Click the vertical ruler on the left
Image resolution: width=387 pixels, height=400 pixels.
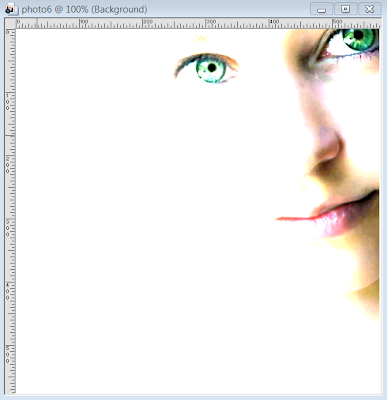[10, 211]
